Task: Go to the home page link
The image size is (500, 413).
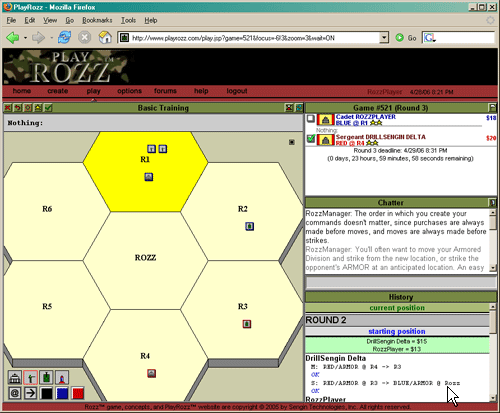Action: pos(22,91)
